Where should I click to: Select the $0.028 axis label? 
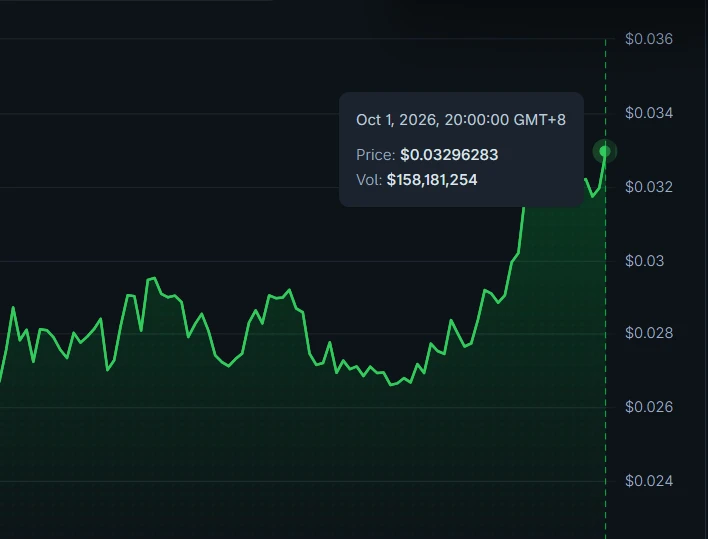point(649,333)
